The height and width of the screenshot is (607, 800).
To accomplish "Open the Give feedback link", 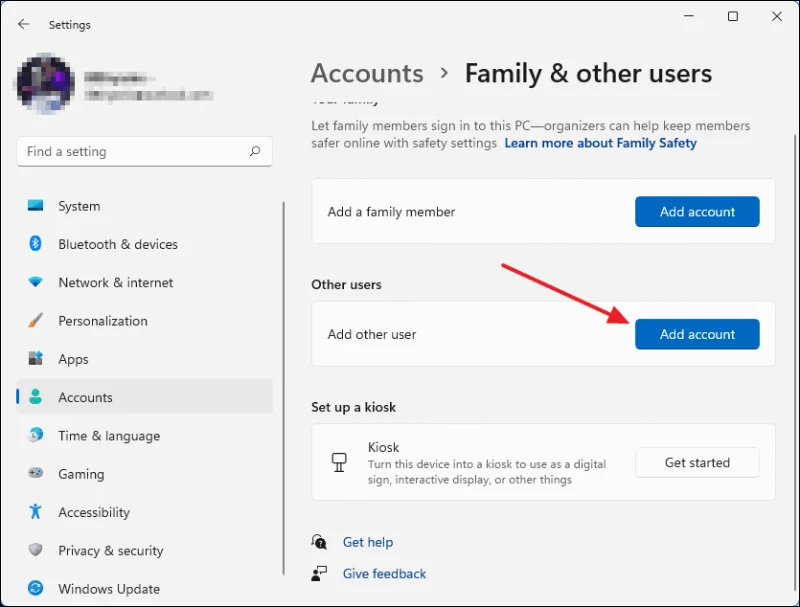I will [x=384, y=574].
